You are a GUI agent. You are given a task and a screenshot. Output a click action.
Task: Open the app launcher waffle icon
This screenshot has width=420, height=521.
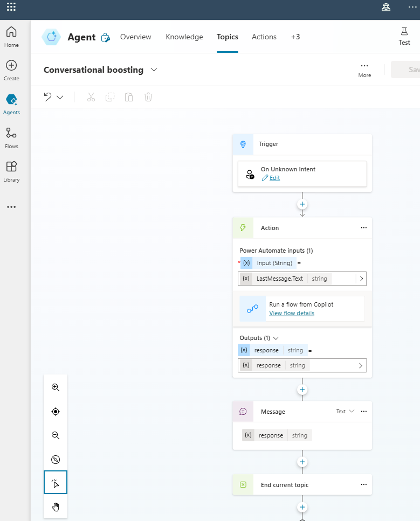tap(11, 6)
